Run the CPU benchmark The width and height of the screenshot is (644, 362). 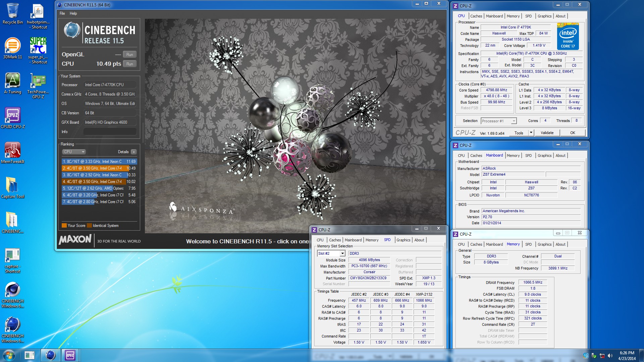click(129, 64)
